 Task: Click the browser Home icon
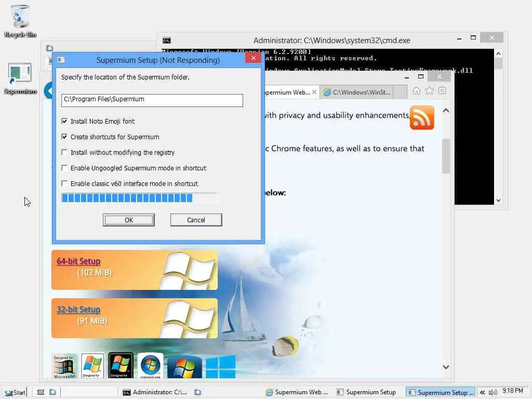coord(416,91)
